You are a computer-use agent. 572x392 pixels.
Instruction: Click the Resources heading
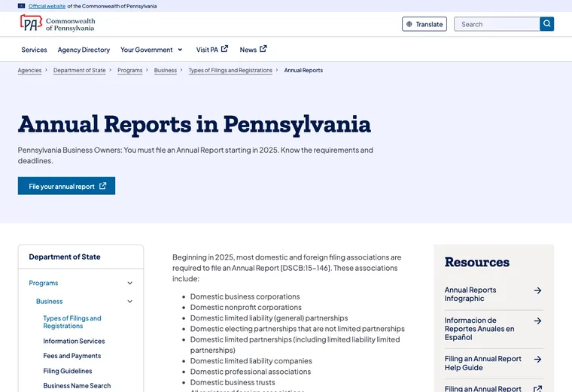(476, 262)
